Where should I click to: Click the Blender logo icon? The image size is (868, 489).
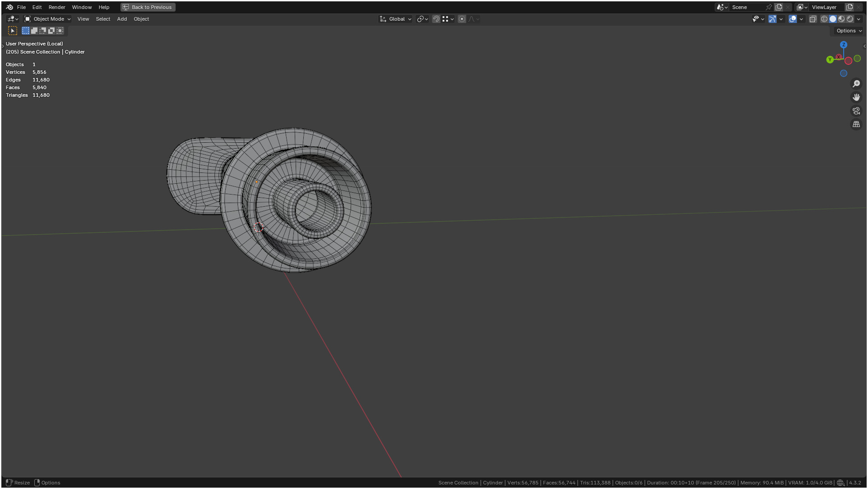[9, 7]
